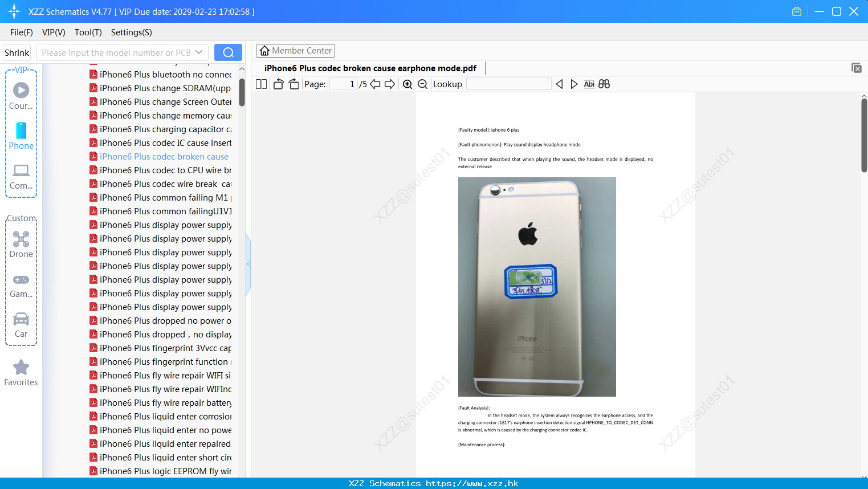Open iPhone6 Plus change memory file
The height and width of the screenshot is (489, 868).
pyautogui.click(x=161, y=116)
